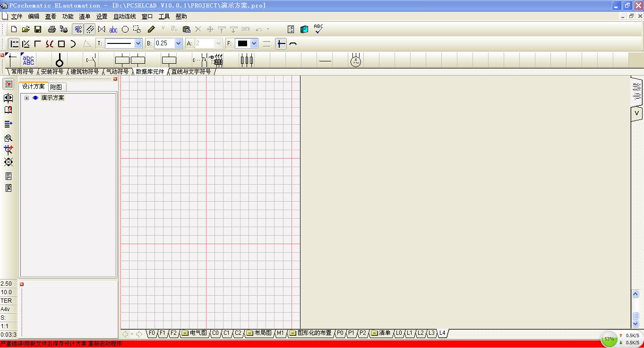Open the 自动连线 menu
The image size is (644, 348).
[124, 17]
